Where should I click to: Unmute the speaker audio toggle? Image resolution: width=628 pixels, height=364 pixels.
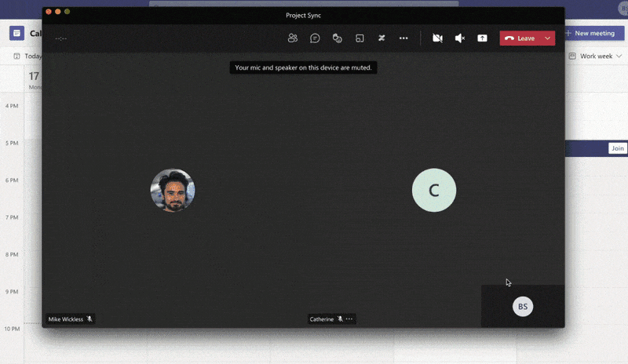click(x=460, y=38)
